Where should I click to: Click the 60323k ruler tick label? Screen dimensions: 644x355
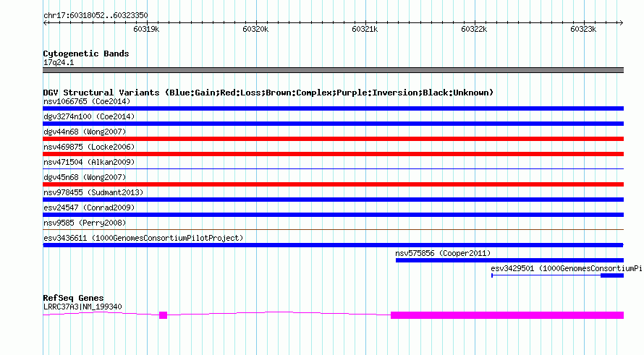[583, 29]
